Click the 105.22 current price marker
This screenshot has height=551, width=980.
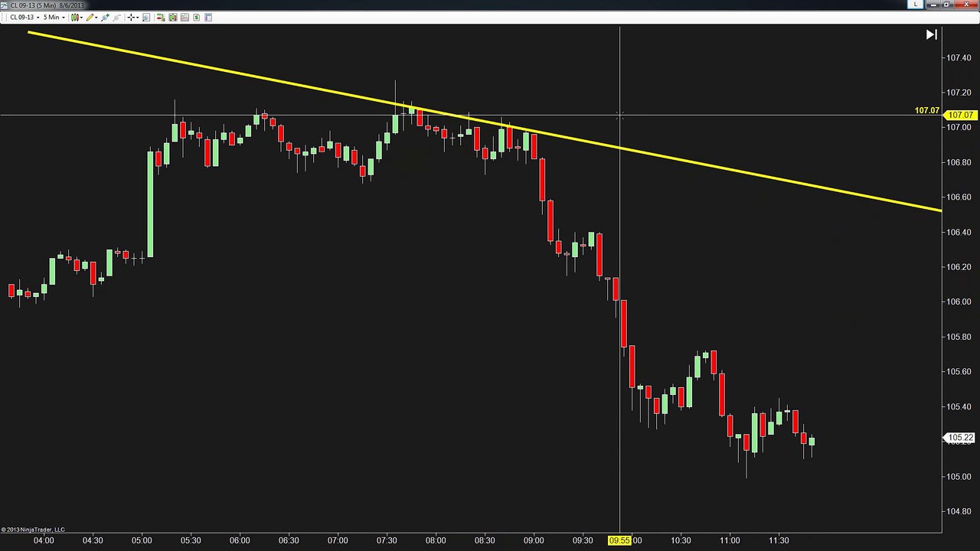(x=960, y=438)
